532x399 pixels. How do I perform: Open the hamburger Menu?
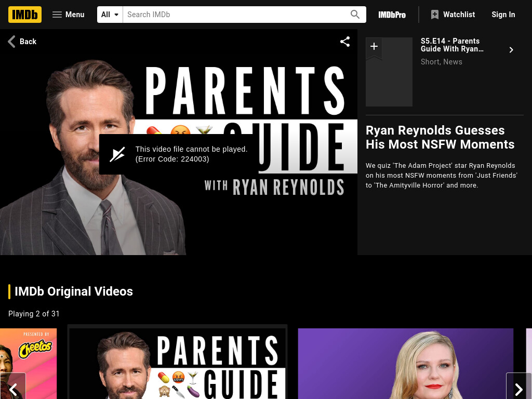pos(68,15)
